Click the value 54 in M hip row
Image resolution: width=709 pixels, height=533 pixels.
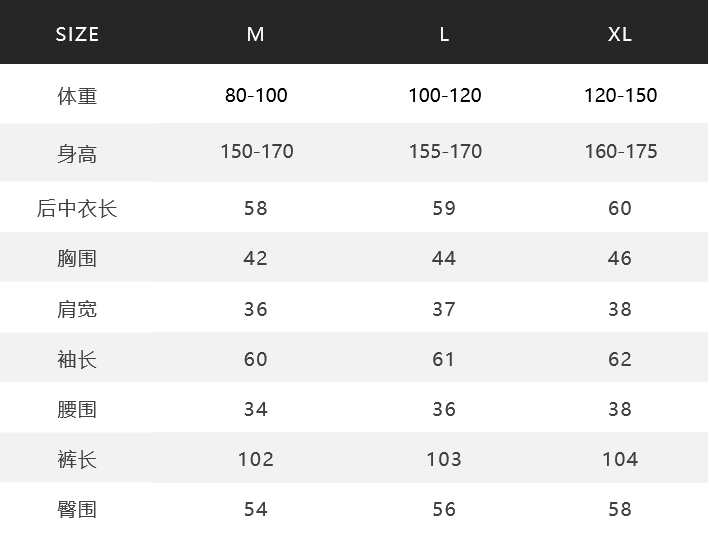point(256,509)
